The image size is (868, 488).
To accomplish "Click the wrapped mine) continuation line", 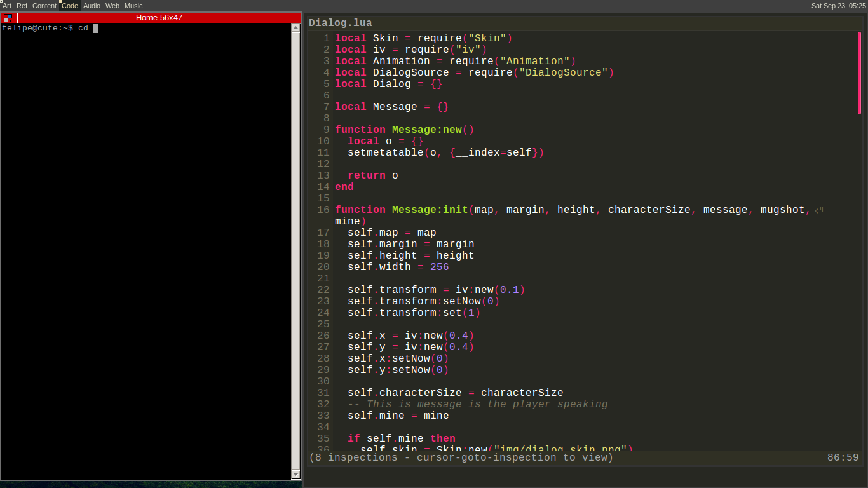I will pos(351,221).
